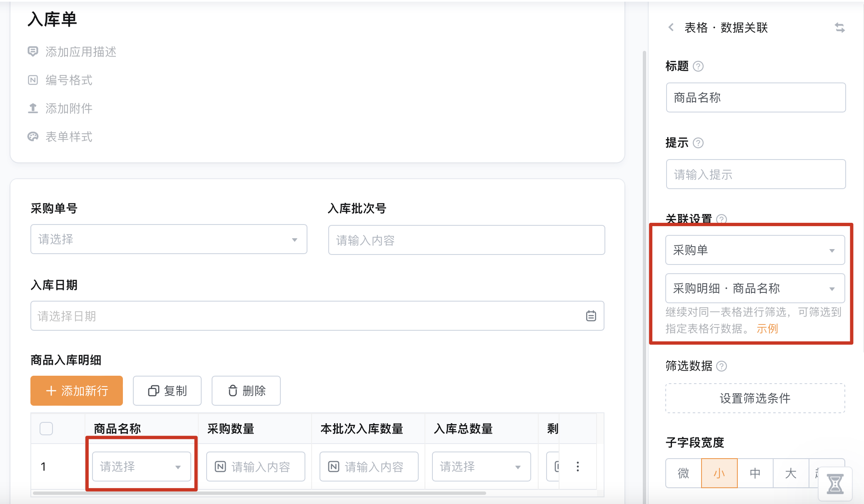Click the back chevron beside 表格·数据关联
Screen dimensions: 864x504
point(671,27)
